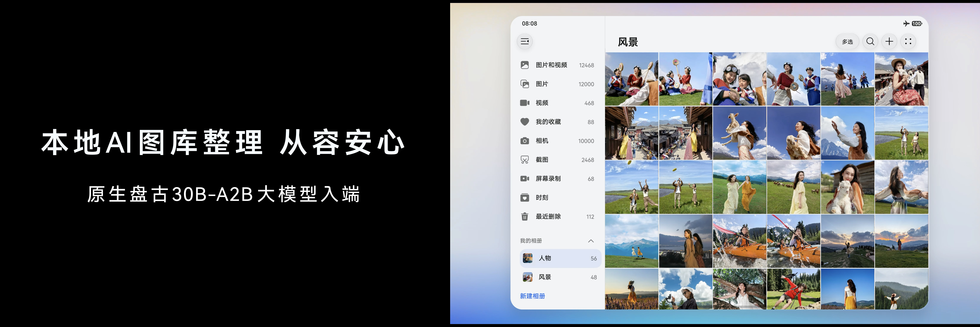Open the four-dot more options icon
This screenshot has height=327, width=980.
[908, 42]
